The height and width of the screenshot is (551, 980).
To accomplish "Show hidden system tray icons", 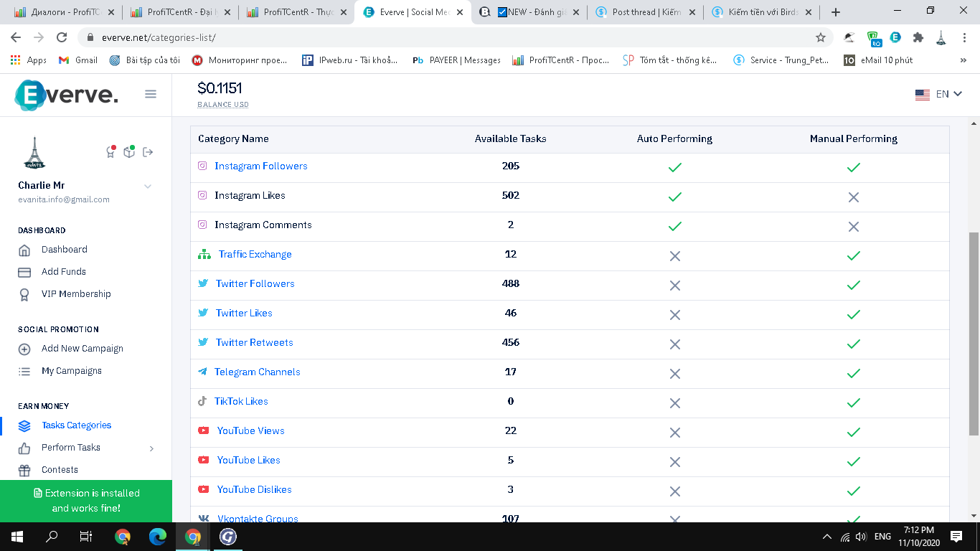I will coord(827,537).
